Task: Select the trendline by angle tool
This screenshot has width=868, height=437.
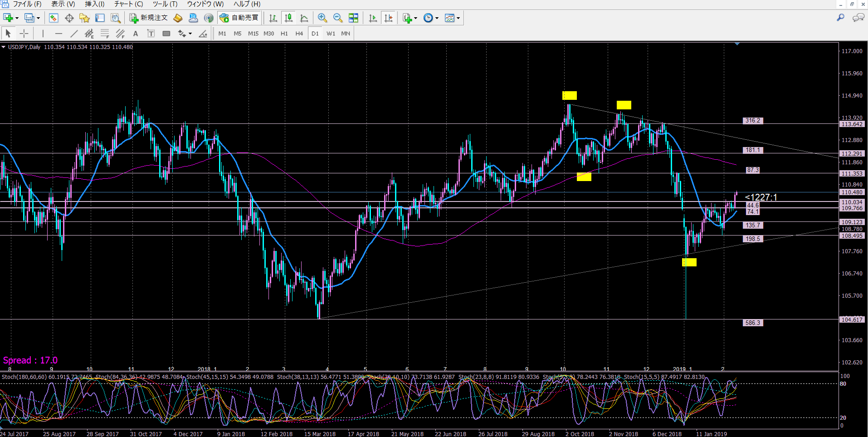Action: pyautogui.click(x=203, y=33)
